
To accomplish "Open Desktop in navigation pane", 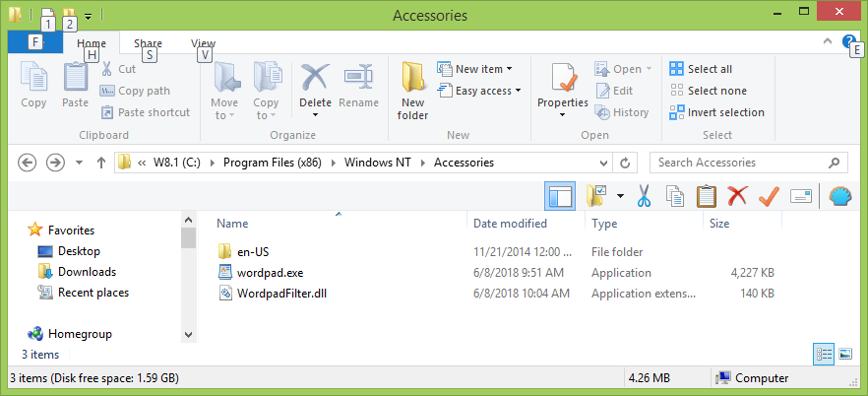I will click(69, 251).
